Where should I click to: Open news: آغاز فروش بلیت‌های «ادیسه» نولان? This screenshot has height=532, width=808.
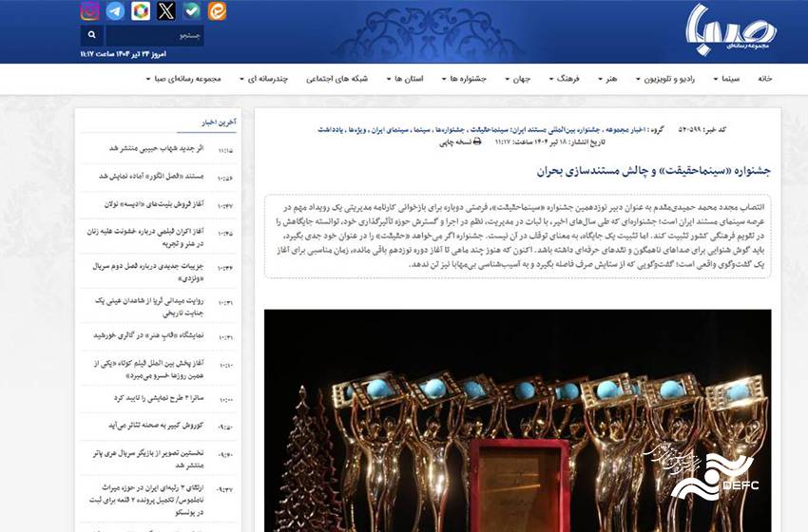154,204
